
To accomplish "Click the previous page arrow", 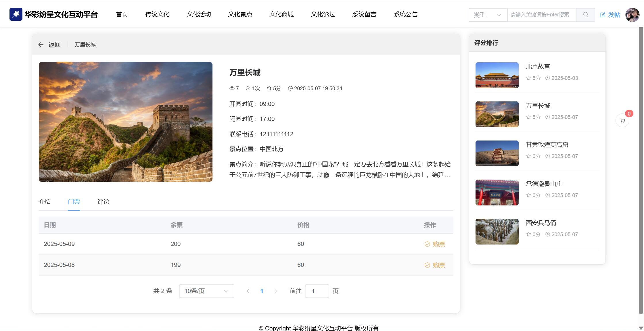I will (x=248, y=291).
